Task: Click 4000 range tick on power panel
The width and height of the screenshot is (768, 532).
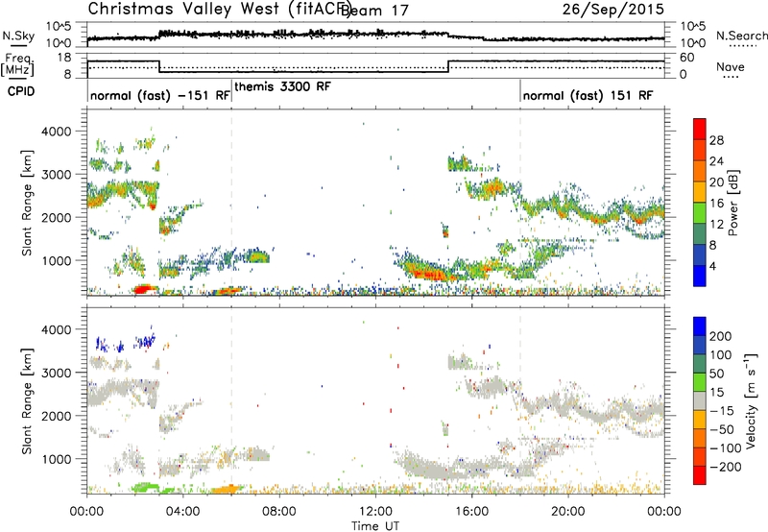Action: point(56,132)
